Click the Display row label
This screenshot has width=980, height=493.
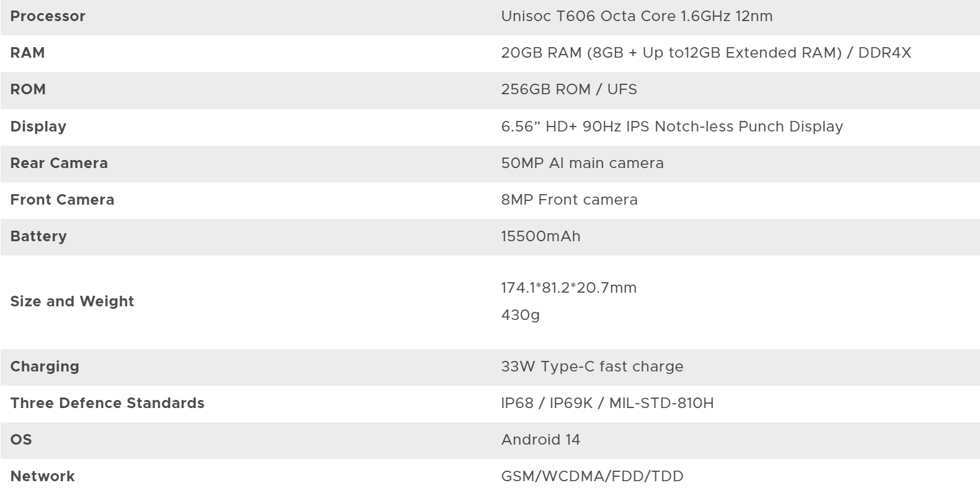[x=38, y=127]
